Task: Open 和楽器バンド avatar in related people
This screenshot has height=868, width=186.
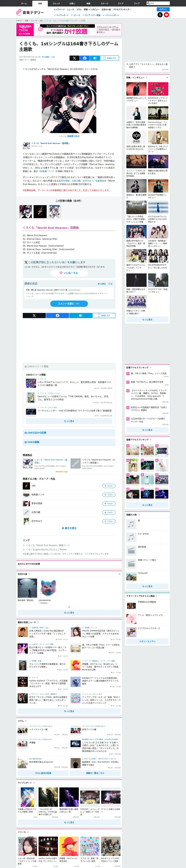Action: click(26, 495)
